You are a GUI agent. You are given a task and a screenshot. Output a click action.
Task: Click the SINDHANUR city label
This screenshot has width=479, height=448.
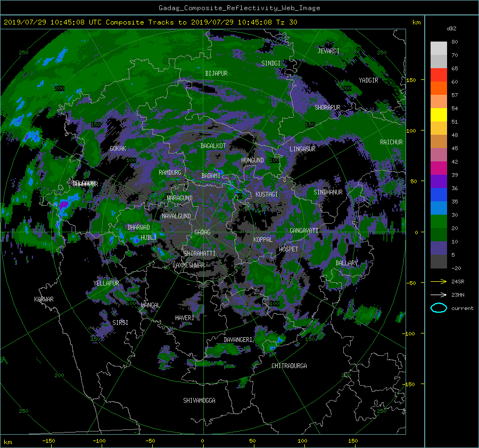(328, 192)
